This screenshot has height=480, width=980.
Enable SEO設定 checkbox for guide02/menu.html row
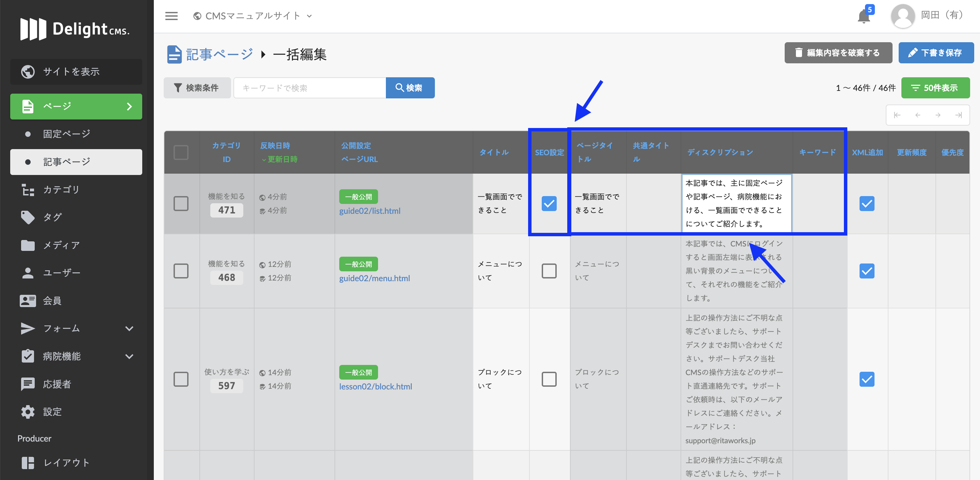point(549,271)
